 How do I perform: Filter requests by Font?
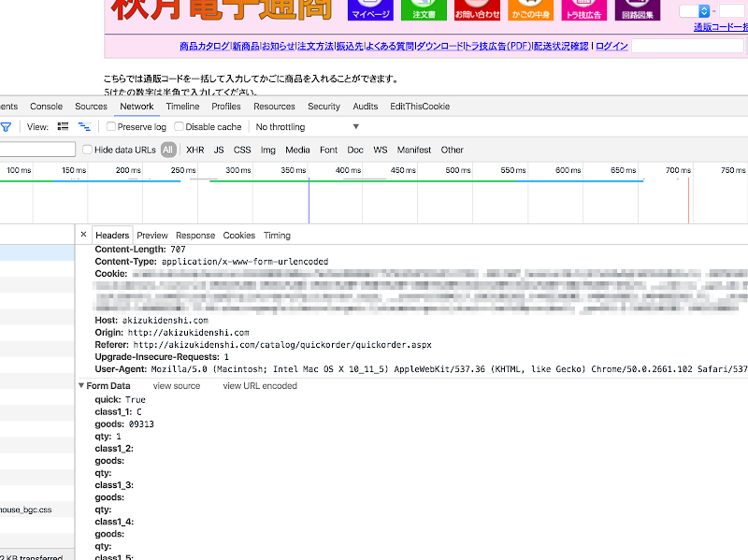point(329,150)
